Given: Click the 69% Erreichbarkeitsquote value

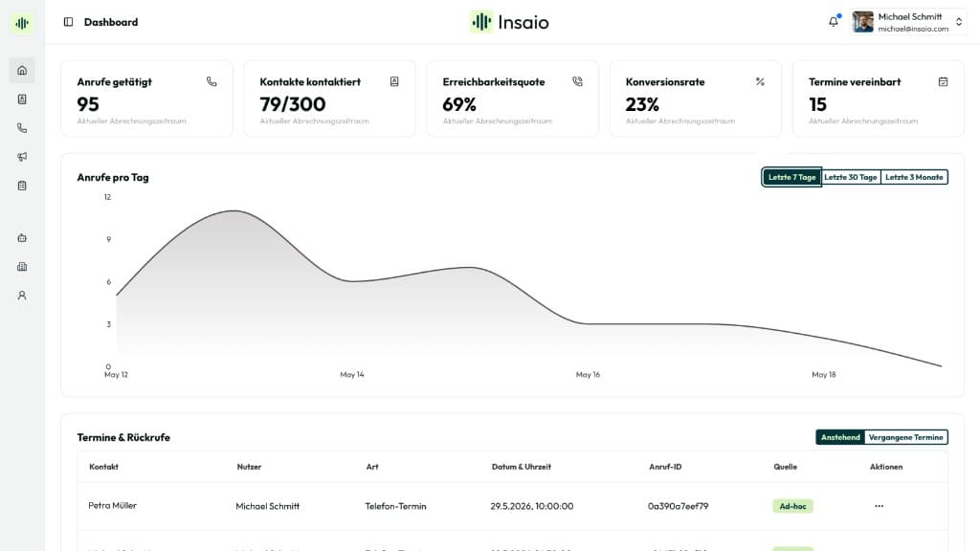Looking at the screenshot, I should coord(459,104).
